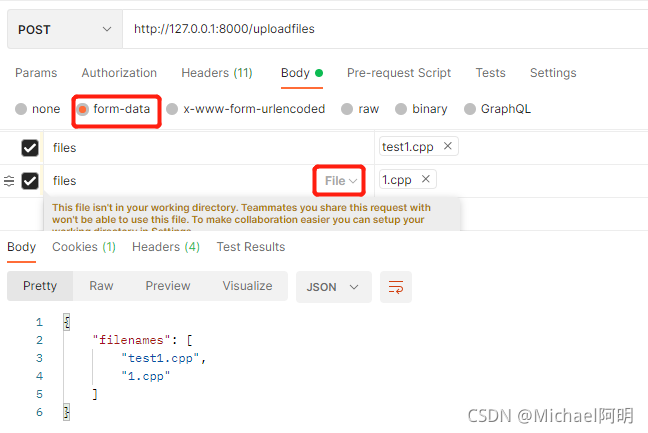Click response line number 3
Screen dimensions: 648x433
coord(39,358)
